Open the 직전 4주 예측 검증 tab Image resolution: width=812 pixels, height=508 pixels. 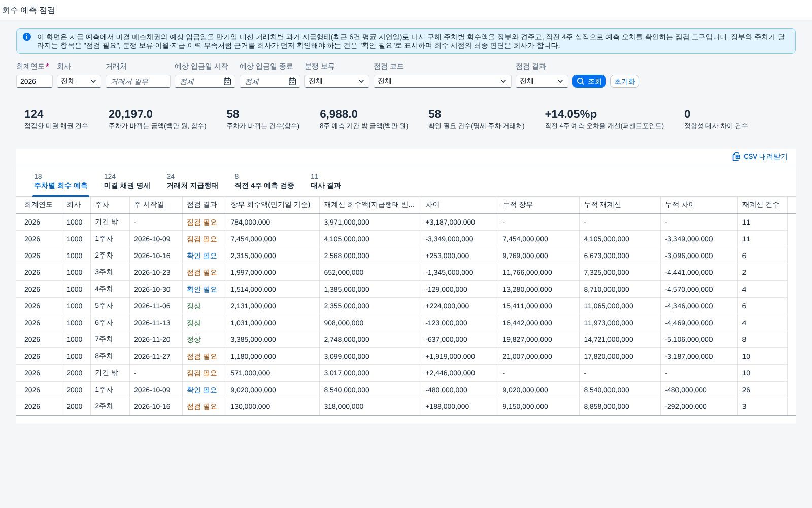point(264,182)
